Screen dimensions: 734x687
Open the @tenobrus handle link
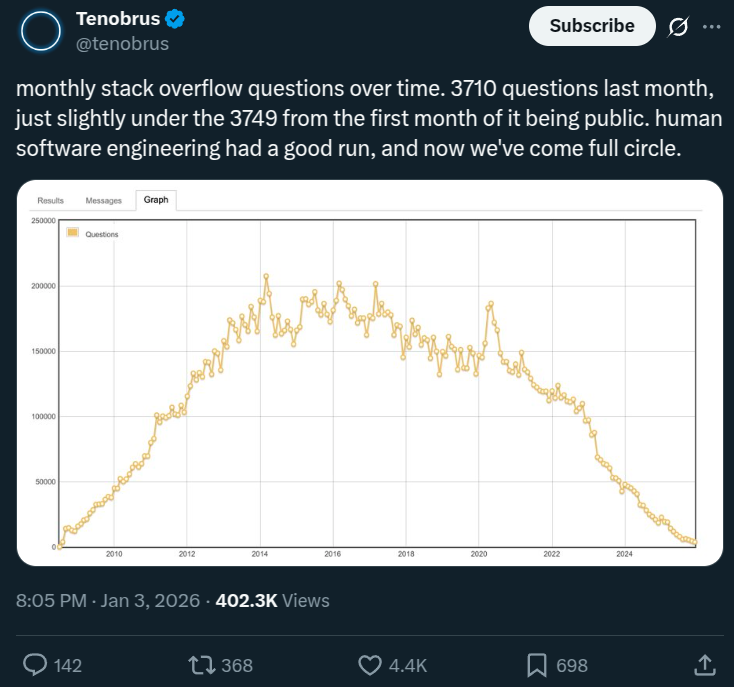(x=122, y=44)
